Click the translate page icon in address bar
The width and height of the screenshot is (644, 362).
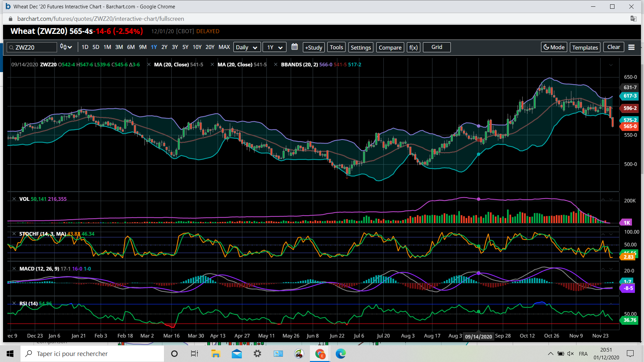(633, 19)
